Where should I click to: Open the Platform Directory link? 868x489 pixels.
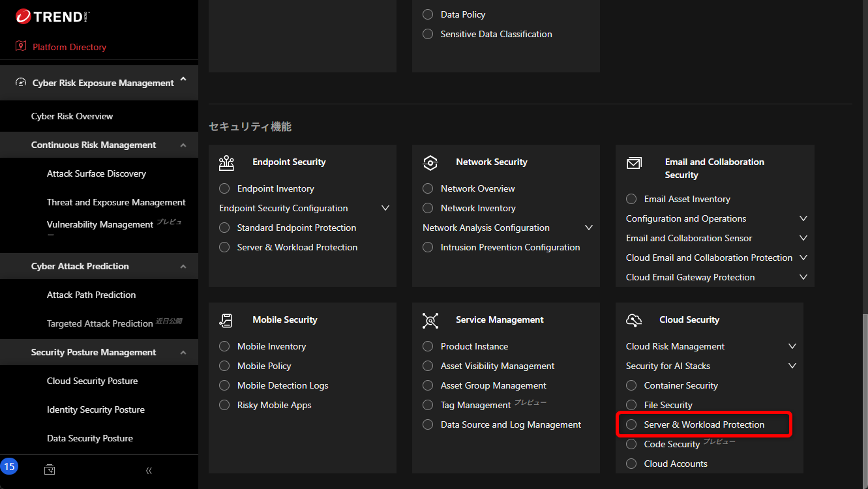click(69, 47)
